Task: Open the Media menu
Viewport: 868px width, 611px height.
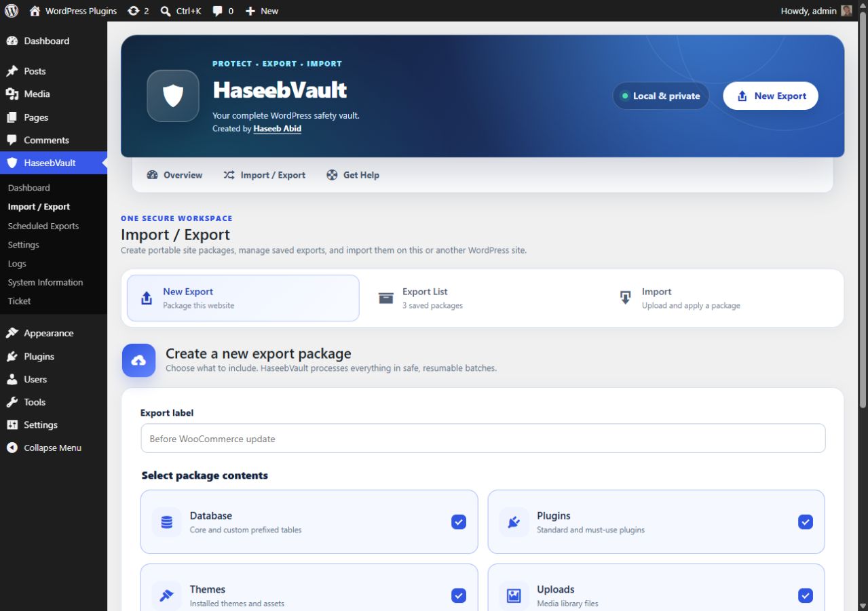Action: [x=54, y=94]
